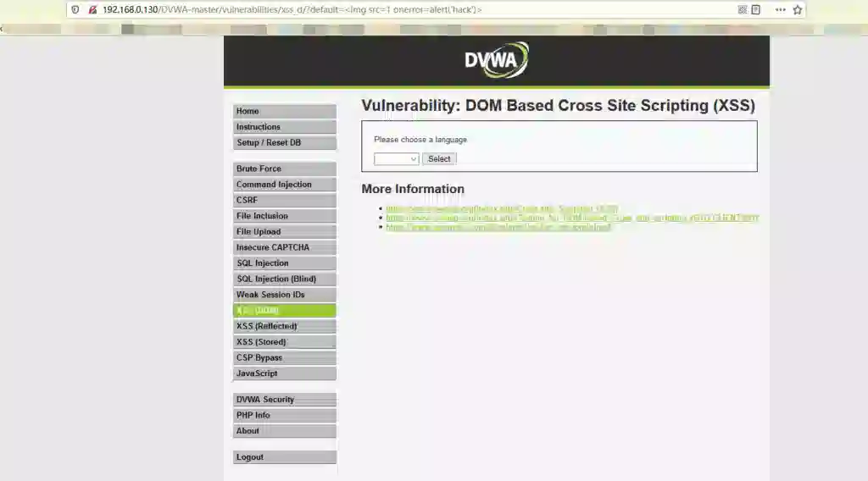Click the insecure connection lock icon

pos(92,9)
